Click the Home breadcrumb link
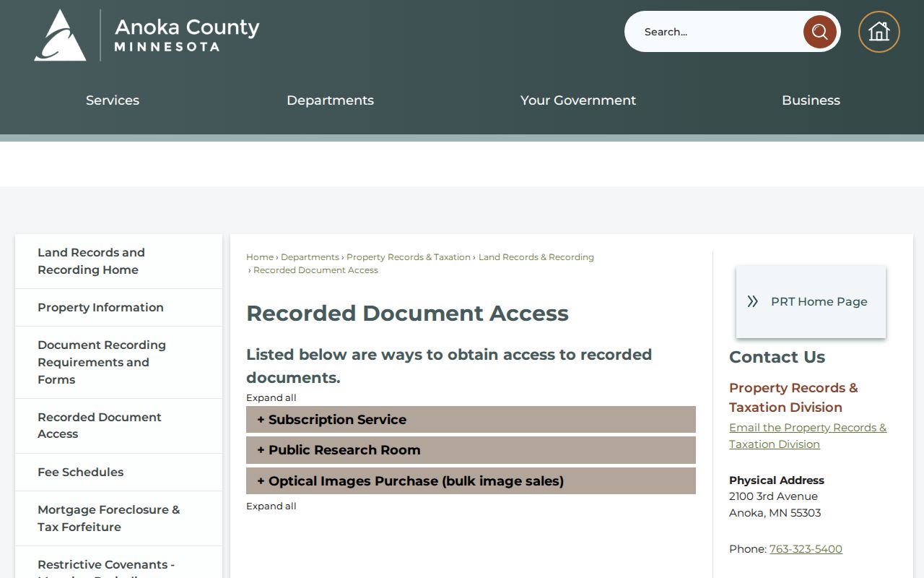Screen dimensions: 924x578 tap(260, 257)
